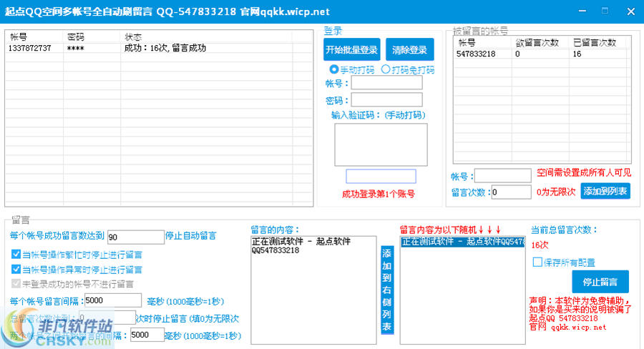The width and height of the screenshot is (644, 349).
Task: Focus the target 帐号 field under 被留言的帐号
Action: (503, 176)
